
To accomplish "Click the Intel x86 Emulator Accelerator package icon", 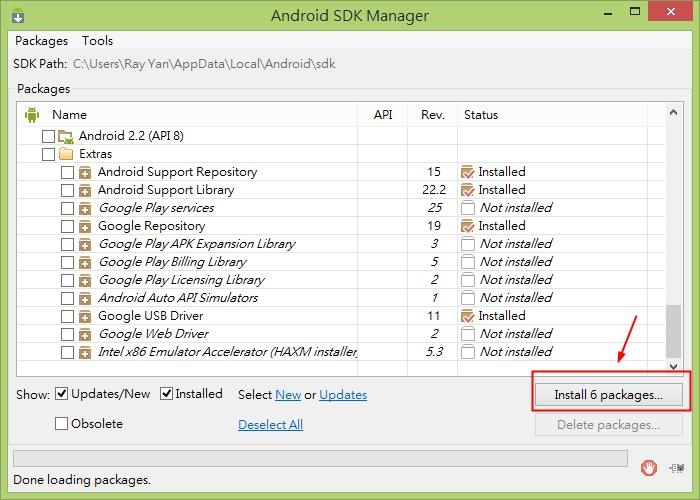I will [x=85, y=352].
